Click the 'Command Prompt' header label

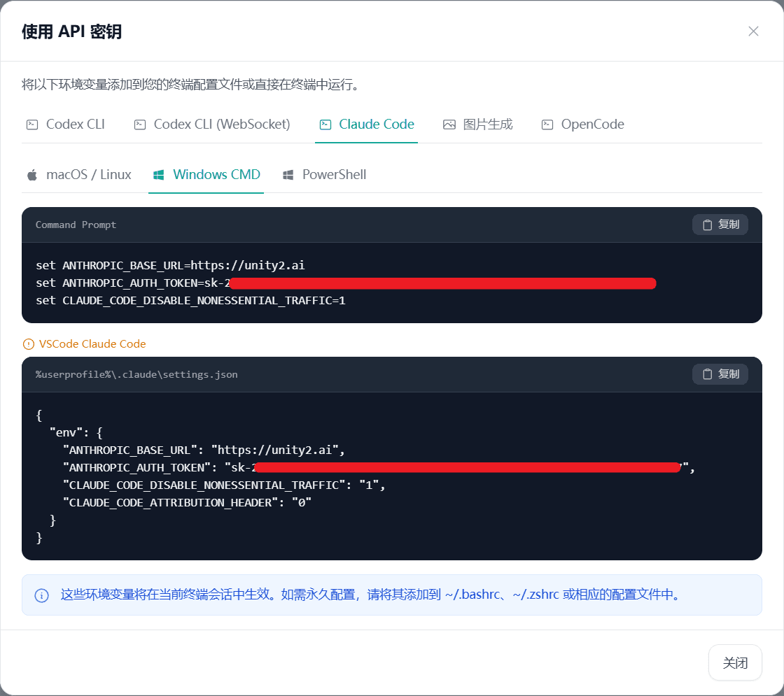point(76,225)
